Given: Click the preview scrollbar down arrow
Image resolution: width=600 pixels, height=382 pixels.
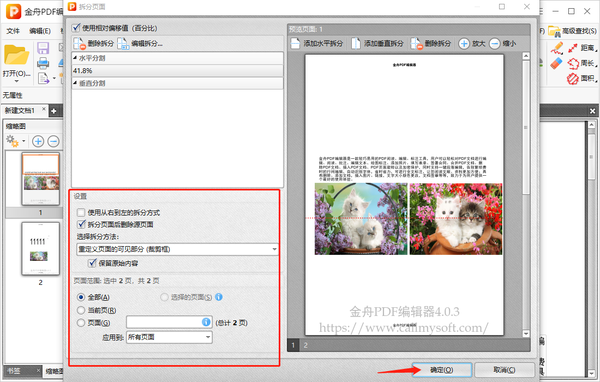Looking at the screenshot, I should [x=526, y=333].
